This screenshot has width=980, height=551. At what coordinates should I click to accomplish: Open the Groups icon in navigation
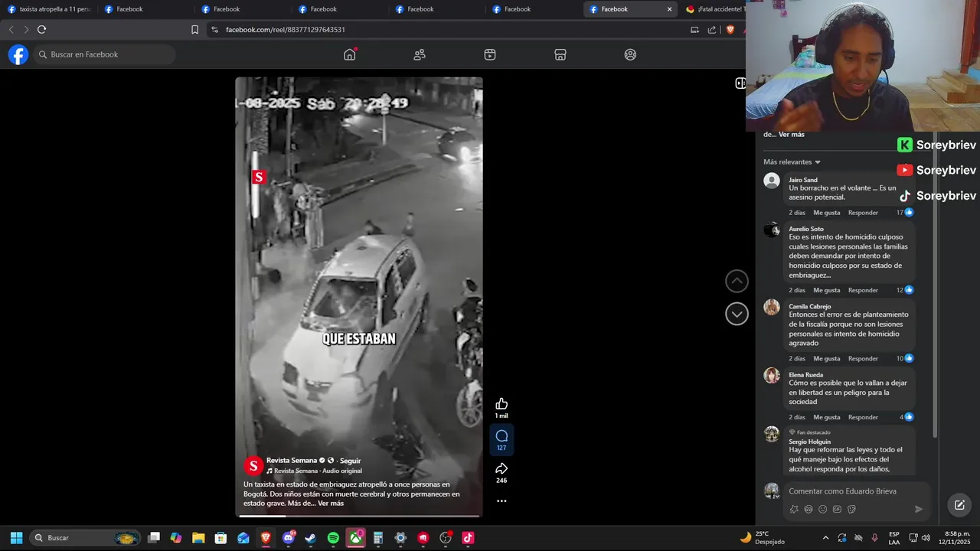tap(630, 54)
